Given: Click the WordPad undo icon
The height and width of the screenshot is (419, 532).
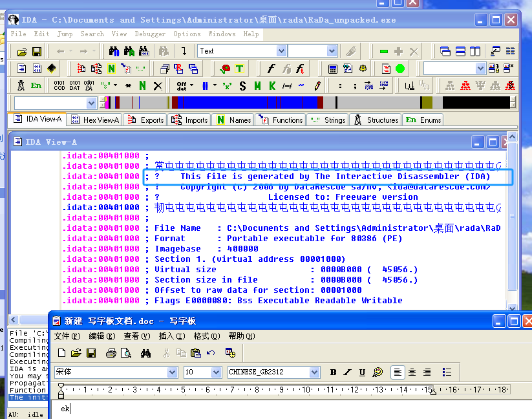Looking at the screenshot, I should (211, 353).
